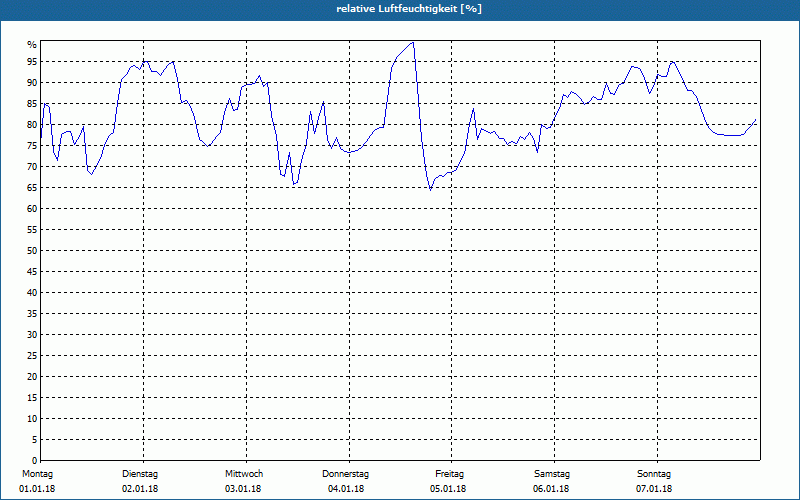This screenshot has height=500, width=800.
Task: Click the '%' unit label on the y-axis
Action: [32, 45]
